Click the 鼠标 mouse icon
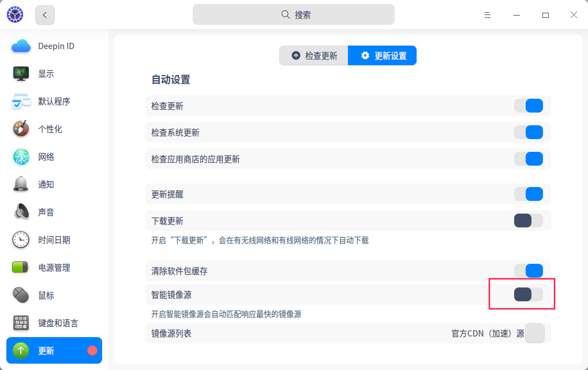This screenshot has height=370, width=588. [x=21, y=296]
